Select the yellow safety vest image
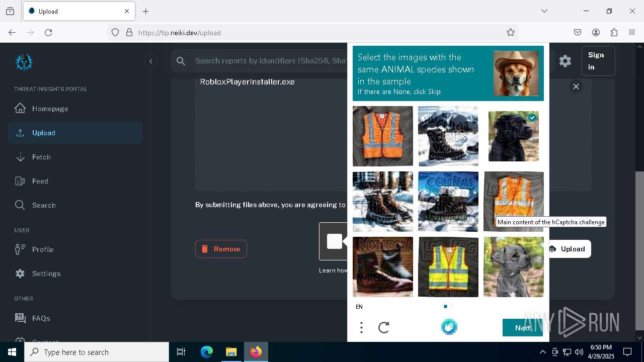Viewport: 644px width, 362px height. pyautogui.click(x=448, y=266)
